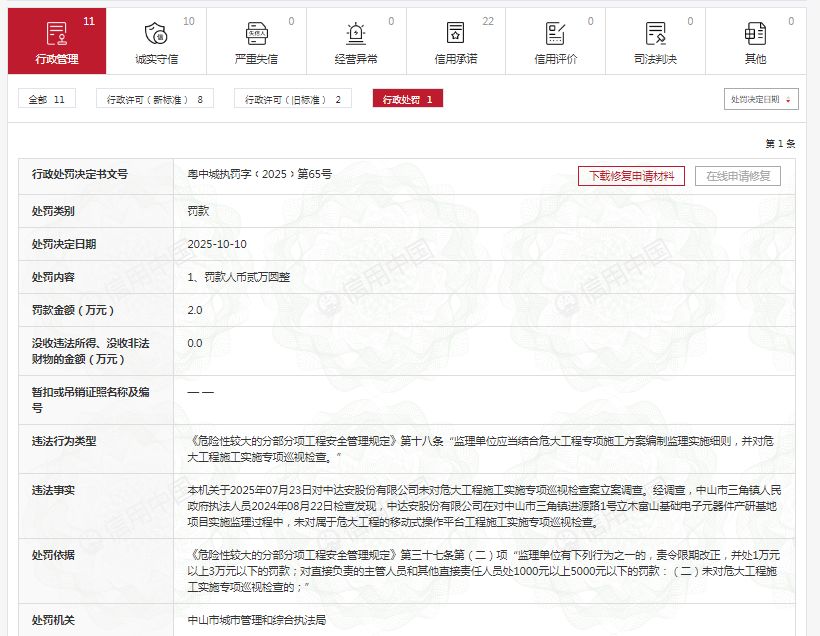This screenshot has height=636, width=820.
Task: Click the 罚款金额（万元）row label
Action: [73, 310]
